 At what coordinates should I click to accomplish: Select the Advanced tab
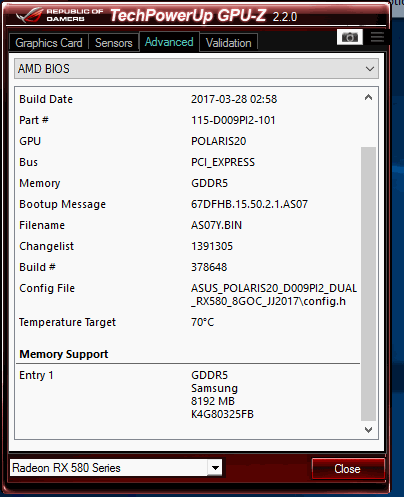coord(169,42)
